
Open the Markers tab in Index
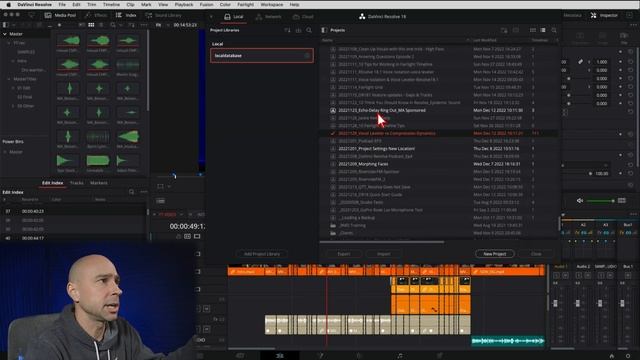click(x=99, y=183)
